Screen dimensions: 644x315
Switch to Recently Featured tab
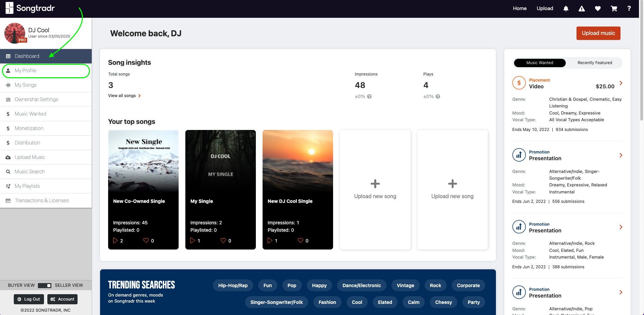[x=595, y=63]
